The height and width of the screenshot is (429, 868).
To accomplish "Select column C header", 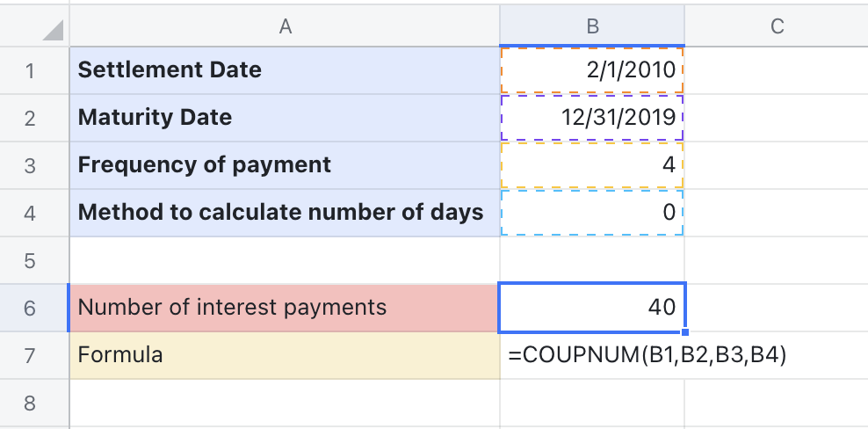I will point(777,26).
